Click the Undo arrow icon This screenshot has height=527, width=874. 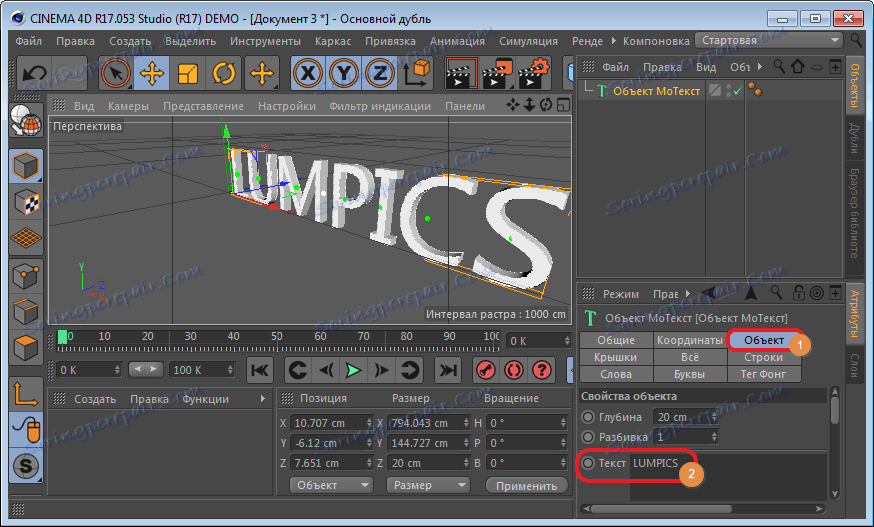coord(36,73)
